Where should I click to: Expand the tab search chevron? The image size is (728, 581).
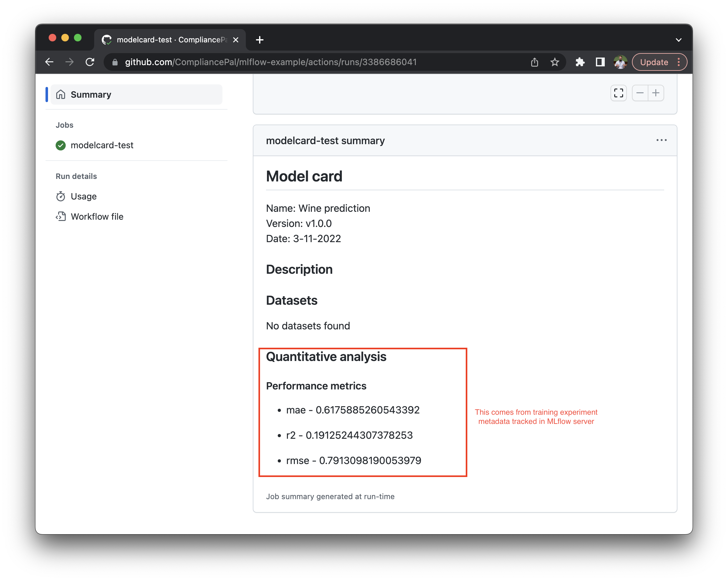coord(678,40)
